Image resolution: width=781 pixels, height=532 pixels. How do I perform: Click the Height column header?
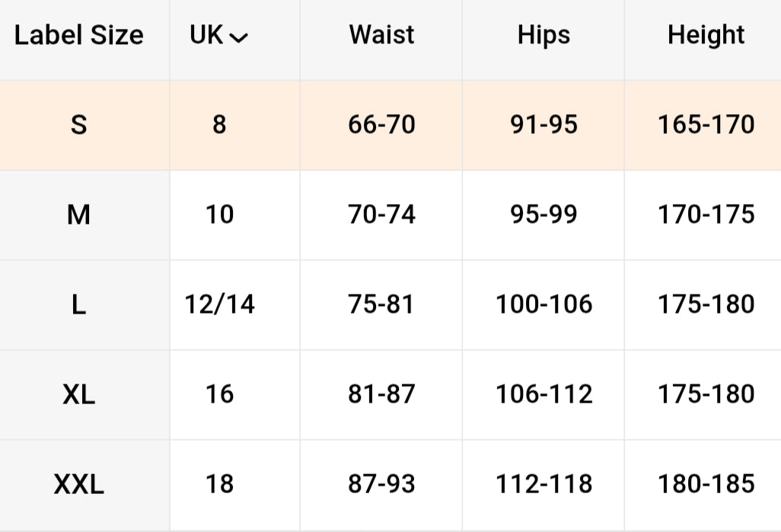[x=706, y=35]
